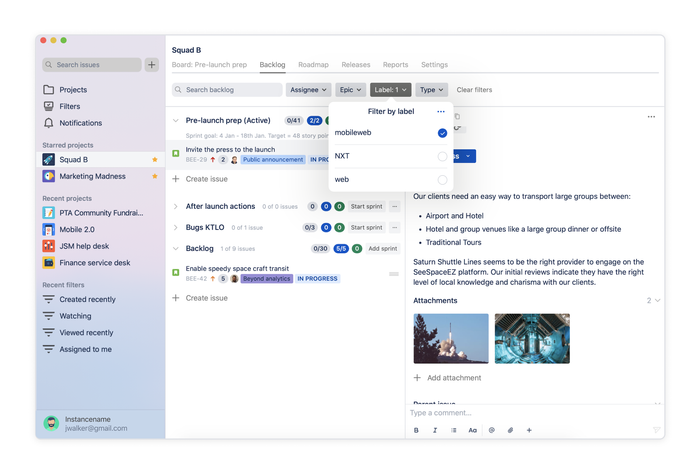Open issue Invite the press to the launch
The image size is (700, 474).
coord(230,150)
